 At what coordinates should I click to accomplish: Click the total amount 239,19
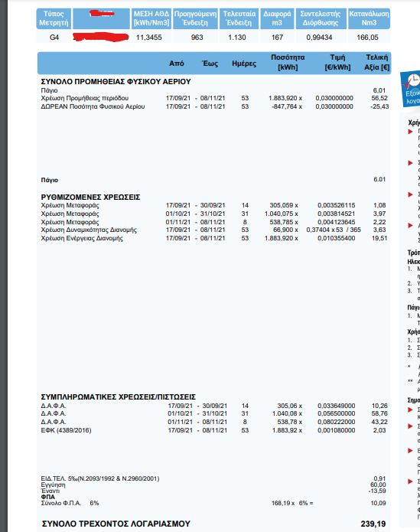point(373,524)
